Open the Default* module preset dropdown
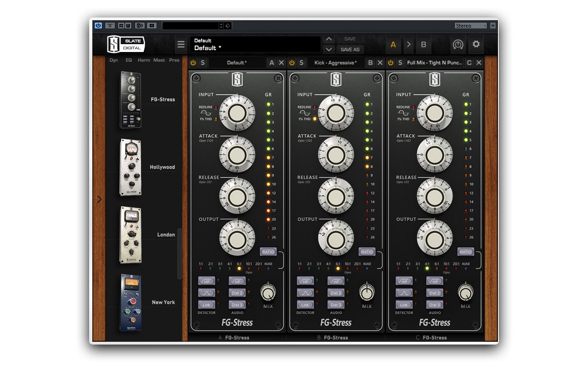 pyautogui.click(x=237, y=63)
